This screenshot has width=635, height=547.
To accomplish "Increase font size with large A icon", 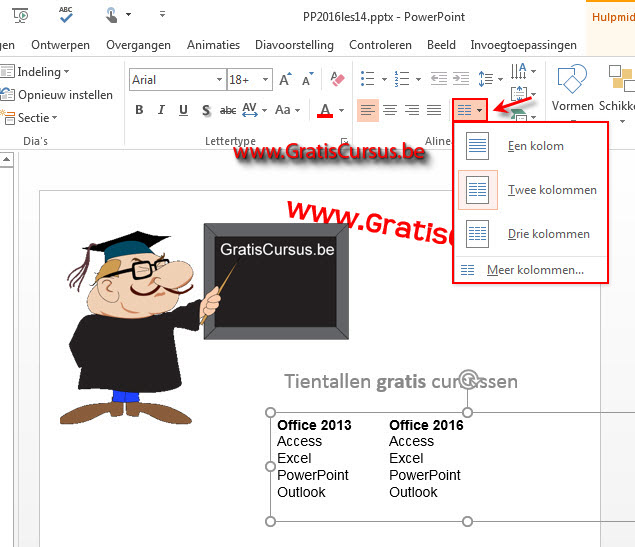I will coord(286,79).
